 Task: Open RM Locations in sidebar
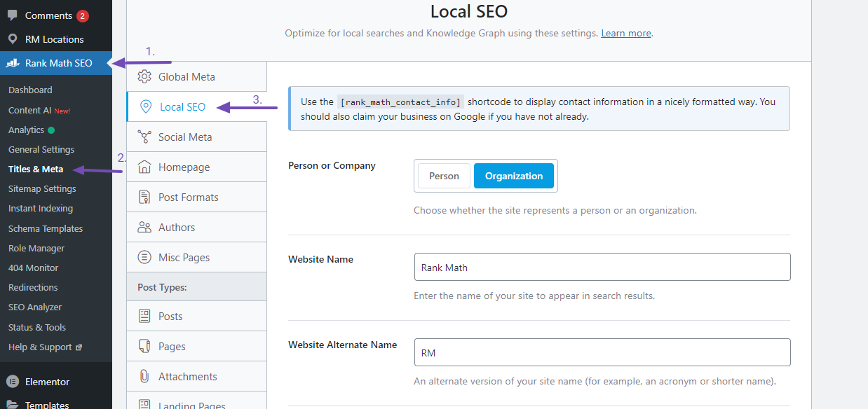[56, 39]
